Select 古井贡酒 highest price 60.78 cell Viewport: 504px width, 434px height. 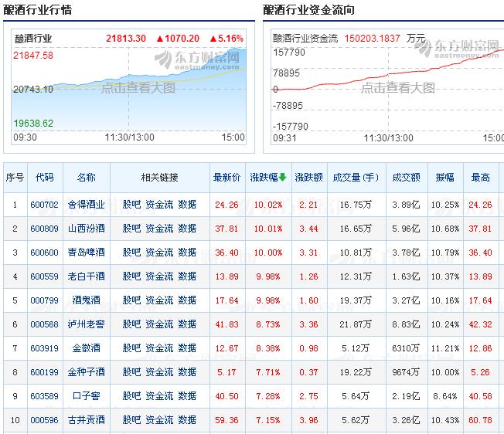click(480, 420)
